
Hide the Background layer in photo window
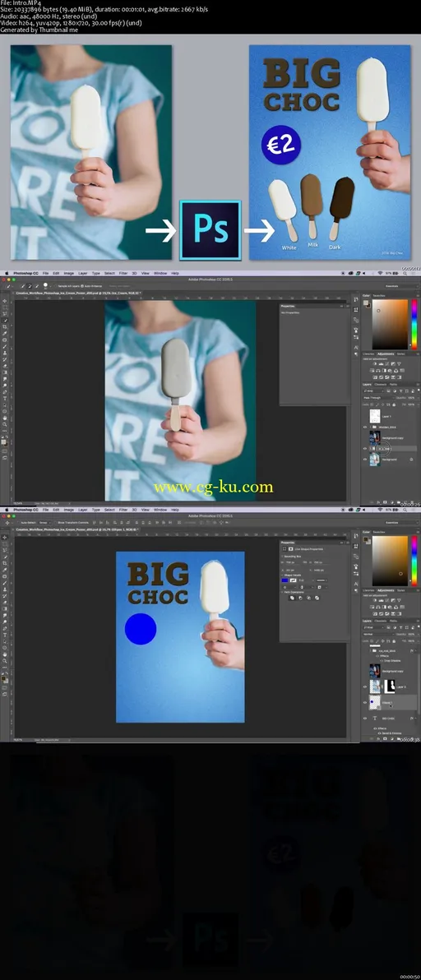point(365,460)
